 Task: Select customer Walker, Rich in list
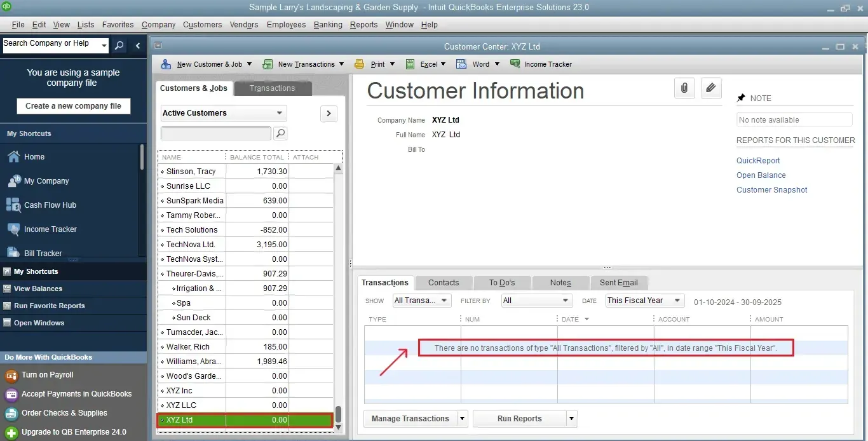(x=246, y=347)
